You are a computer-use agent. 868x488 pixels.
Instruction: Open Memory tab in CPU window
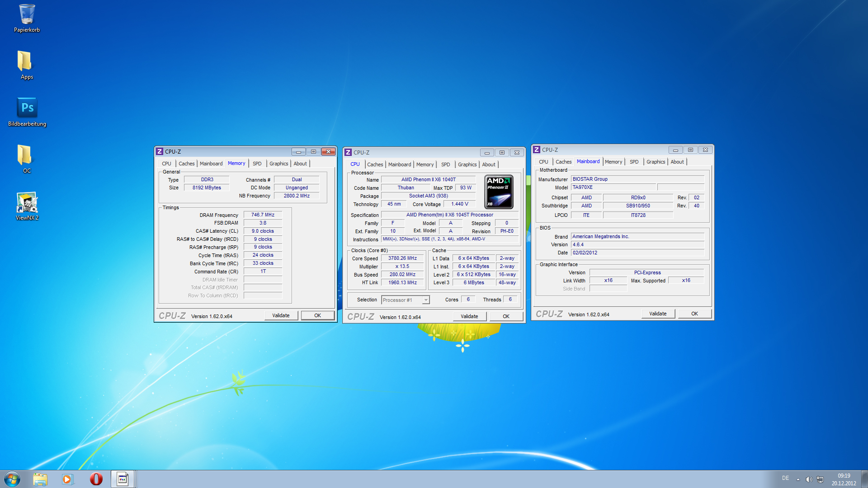coord(425,164)
